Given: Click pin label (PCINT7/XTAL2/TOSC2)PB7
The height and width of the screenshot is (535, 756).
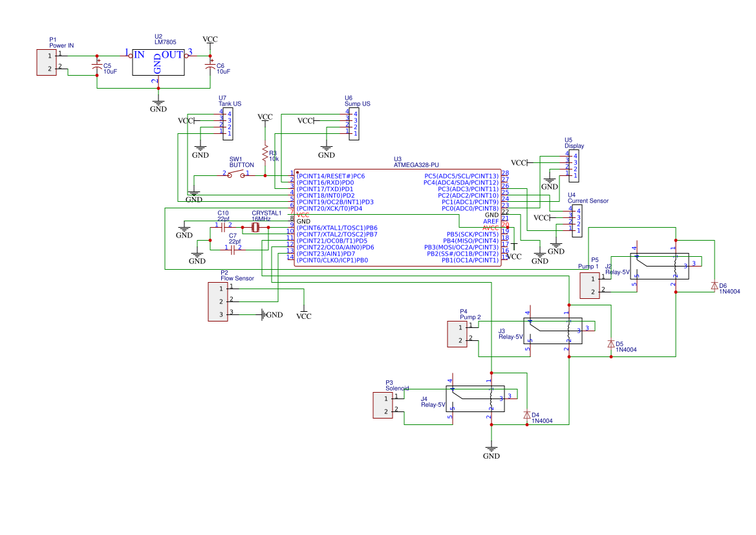Looking at the screenshot, I should (336, 234).
